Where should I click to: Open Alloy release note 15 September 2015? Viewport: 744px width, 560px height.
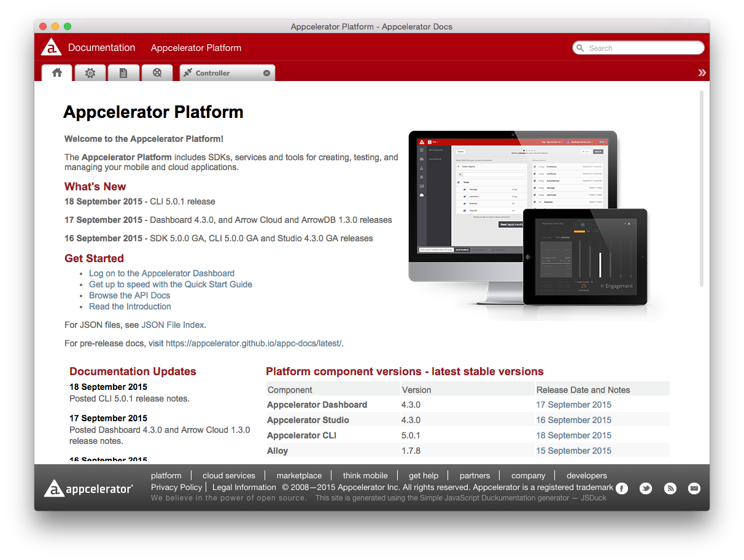pyautogui.click(x=574, y=451)
